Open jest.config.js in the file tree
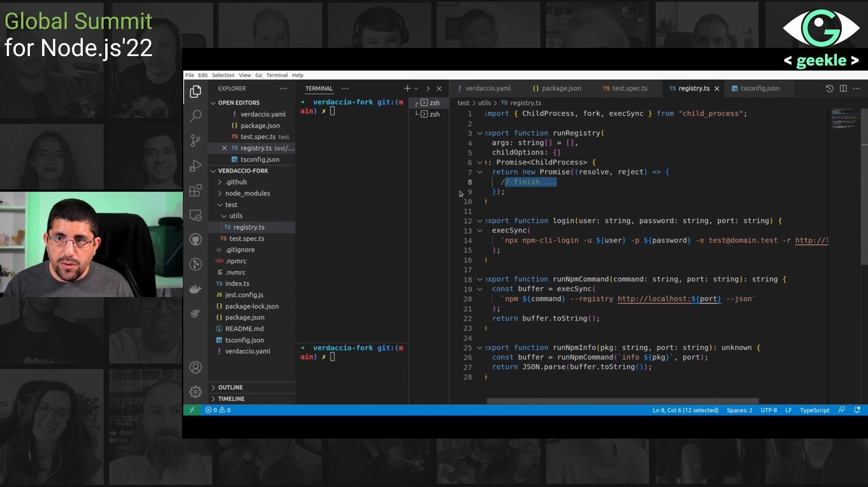Image resolution: width=868 pixels, height=487 pixels. (x=244, y=295)
